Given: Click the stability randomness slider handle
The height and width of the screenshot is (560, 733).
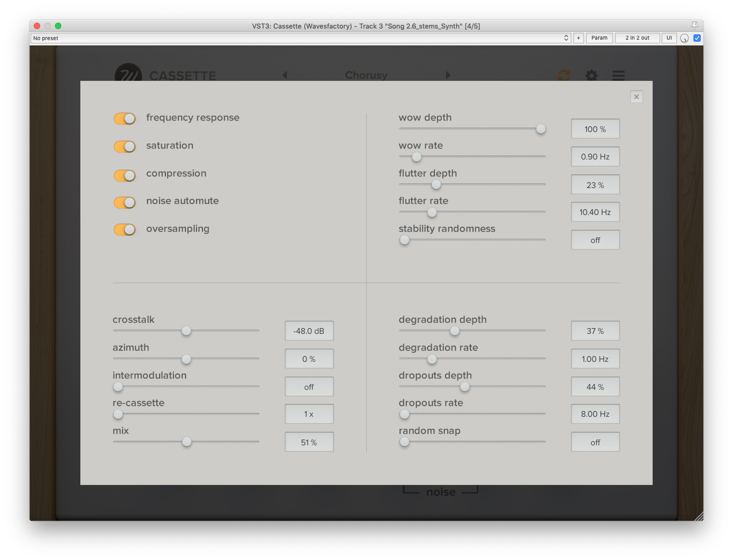Looking at the screenshot, I should (404, 240).
